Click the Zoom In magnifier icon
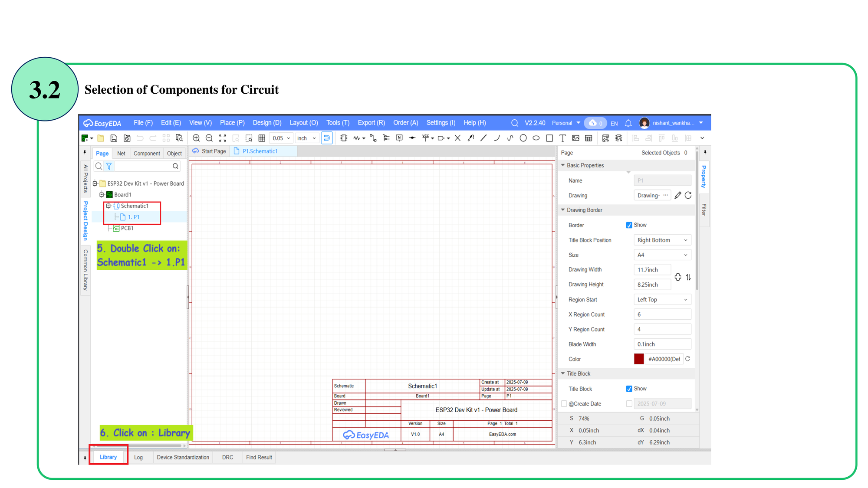 pyautogui.click(x=196, y=138)
